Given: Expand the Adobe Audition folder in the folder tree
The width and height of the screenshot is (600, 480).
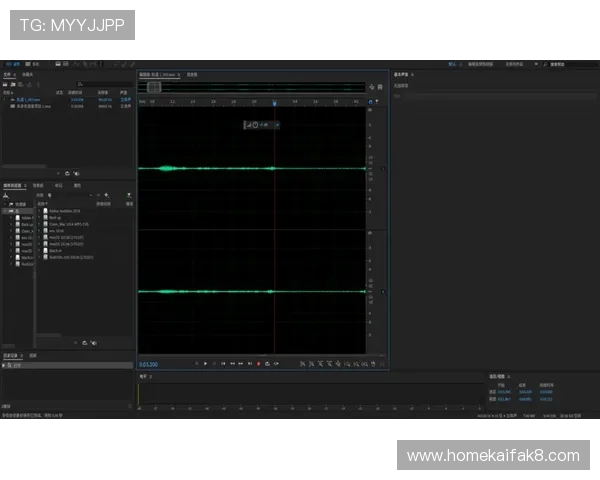Looking at the screenshot, I should [12, 217].
